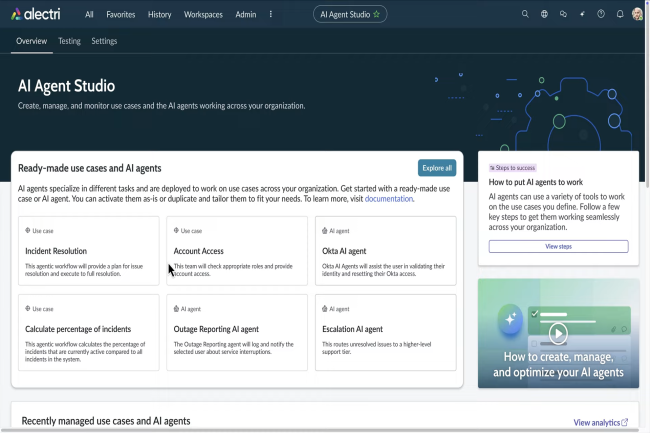Switch to the Settings tab
Image resolution: width=650 pixels, height=433 pixels.
(x=104, y=41)
